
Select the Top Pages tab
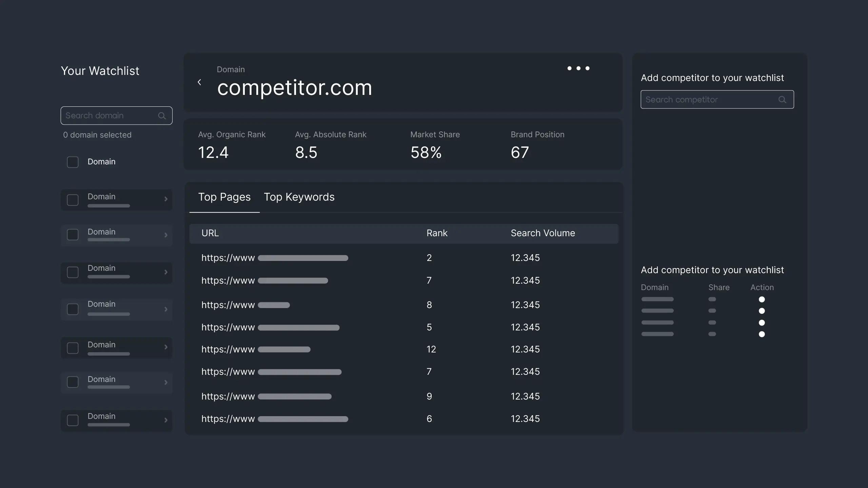click(224, 197)
